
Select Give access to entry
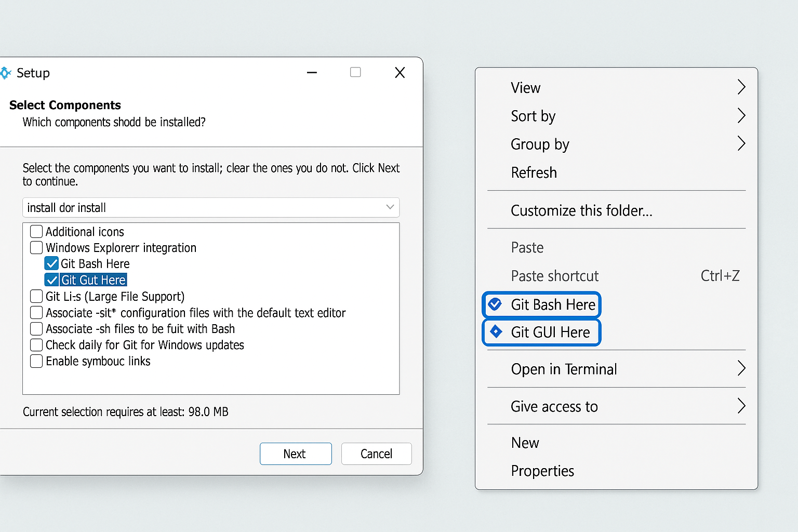pos(616,406)
